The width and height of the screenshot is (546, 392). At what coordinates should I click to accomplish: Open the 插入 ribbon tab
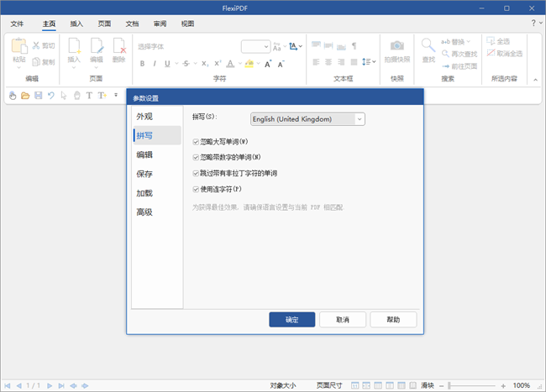(x=76, y=24)
